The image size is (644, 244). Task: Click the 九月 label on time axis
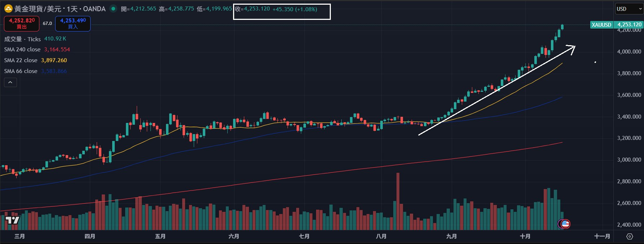coord(451,236)
